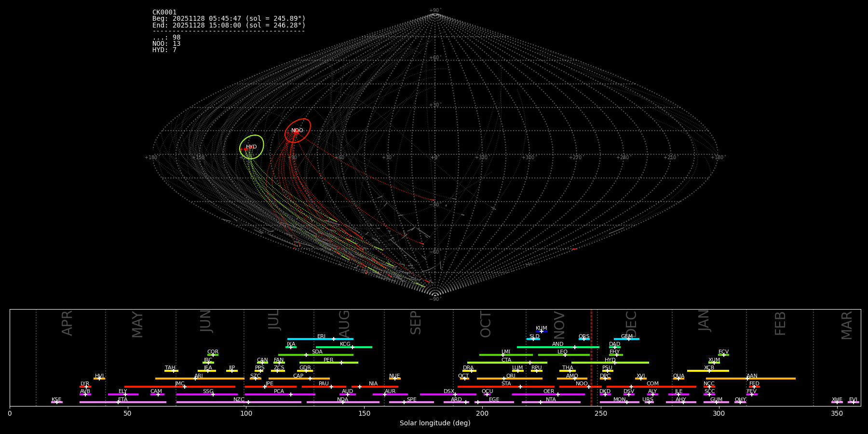This screenshot has width=868, height=434.
Task: Click the 'End: 20251128 15:08:00' line
Action: 229,25
